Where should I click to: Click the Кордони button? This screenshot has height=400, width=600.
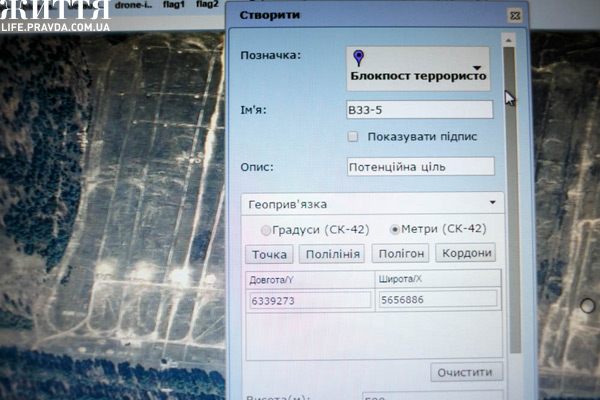tap(466, 254)
